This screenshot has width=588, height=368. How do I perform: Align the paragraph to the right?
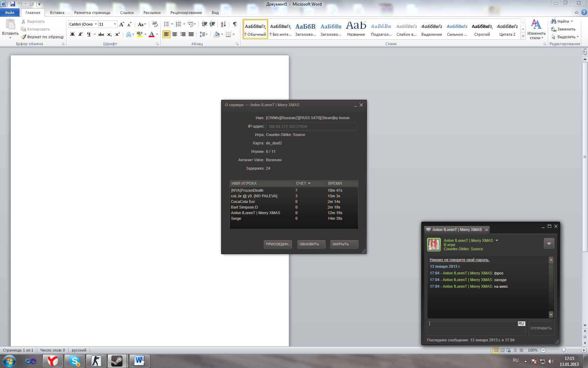[x=183, y=34]
